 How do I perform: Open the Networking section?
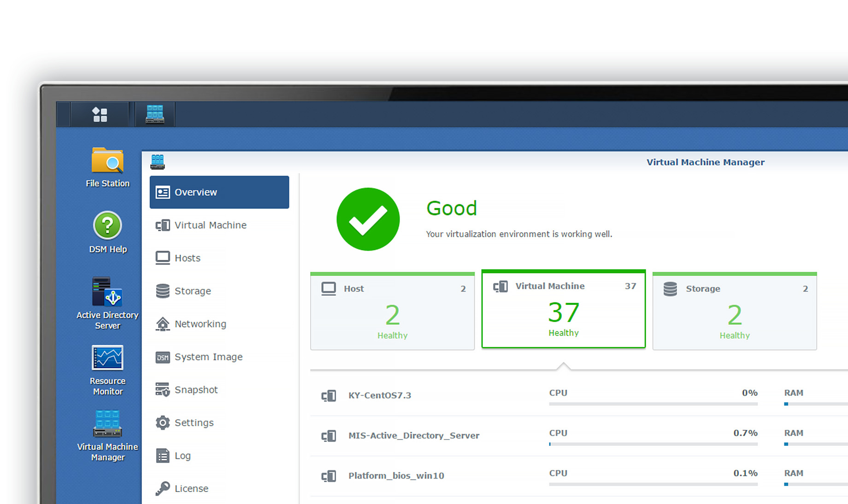coord(219,324)
